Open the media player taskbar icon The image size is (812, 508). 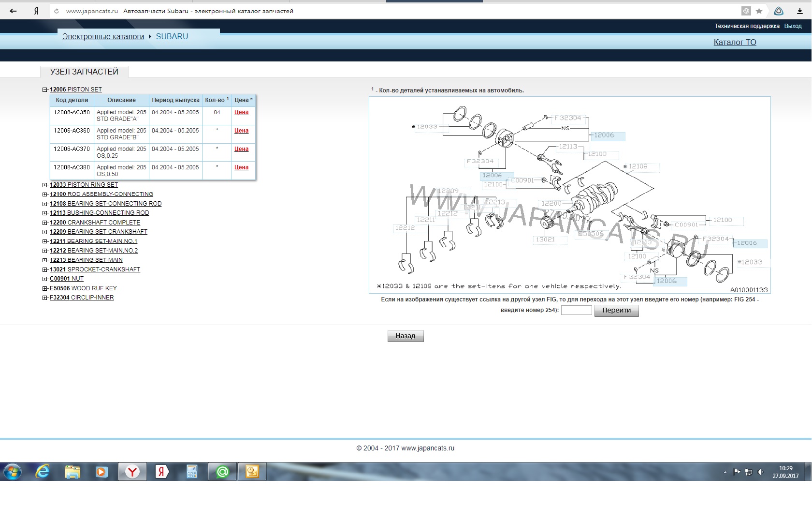pos(101,472)
